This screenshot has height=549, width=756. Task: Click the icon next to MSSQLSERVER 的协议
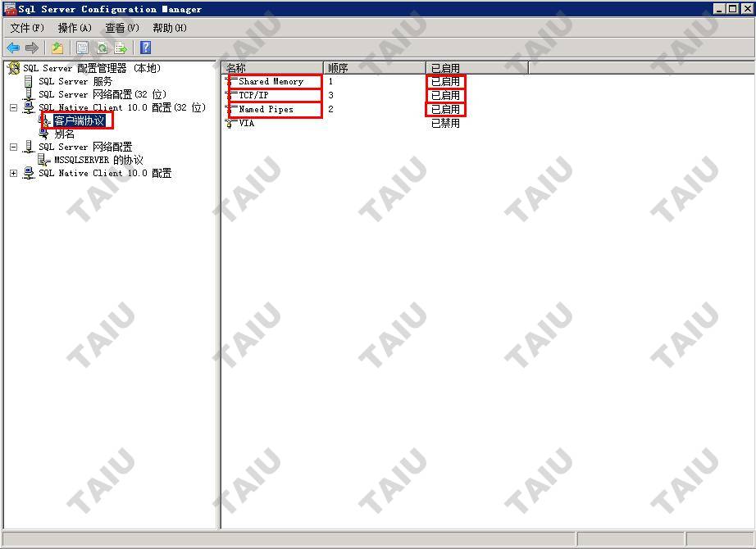tap(44, 160)
